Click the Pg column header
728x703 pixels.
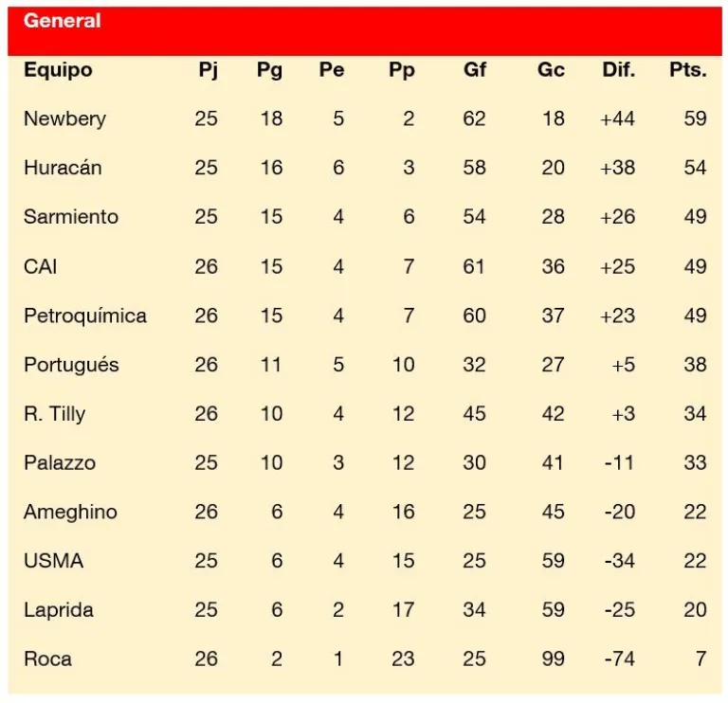[x=269, y=70]
